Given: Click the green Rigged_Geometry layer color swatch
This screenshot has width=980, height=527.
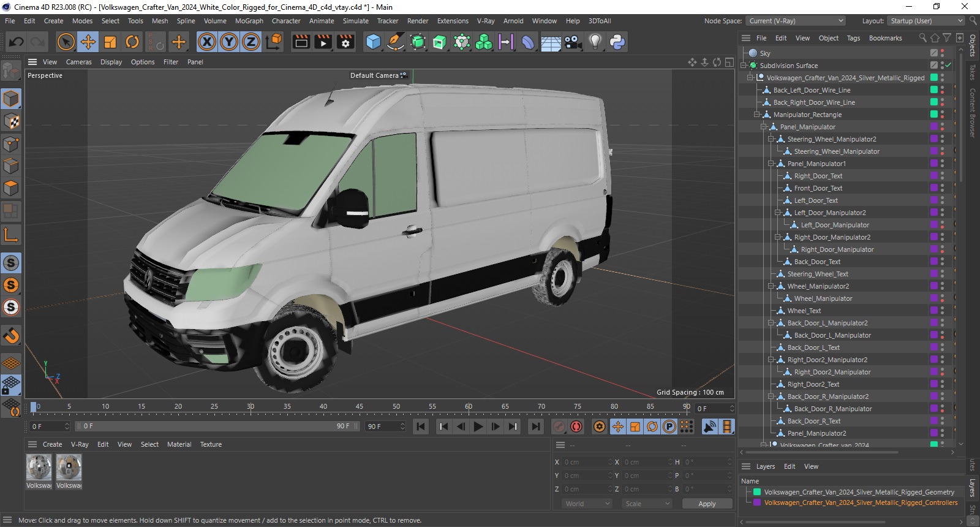Looking at the screenshot, I should point(757,492).
